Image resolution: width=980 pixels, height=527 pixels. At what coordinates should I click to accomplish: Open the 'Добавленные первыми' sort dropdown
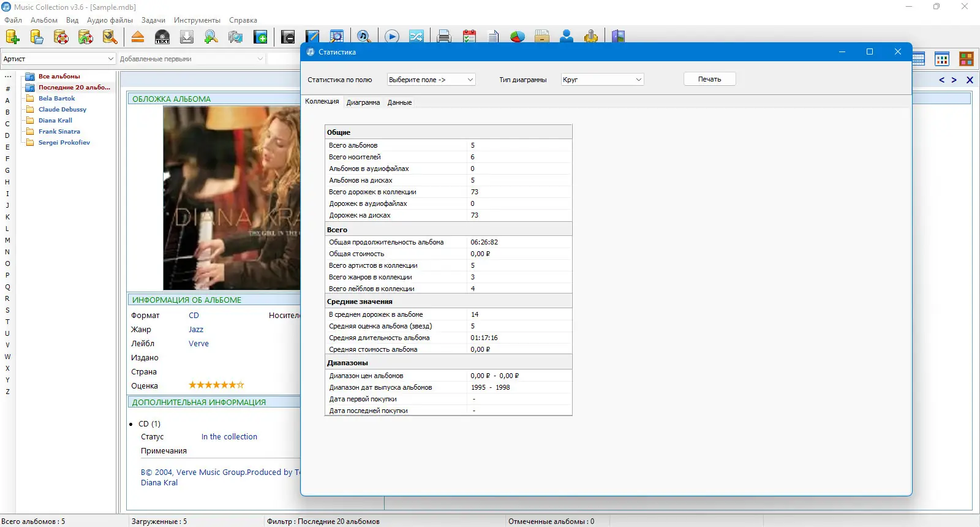[191, 59]
